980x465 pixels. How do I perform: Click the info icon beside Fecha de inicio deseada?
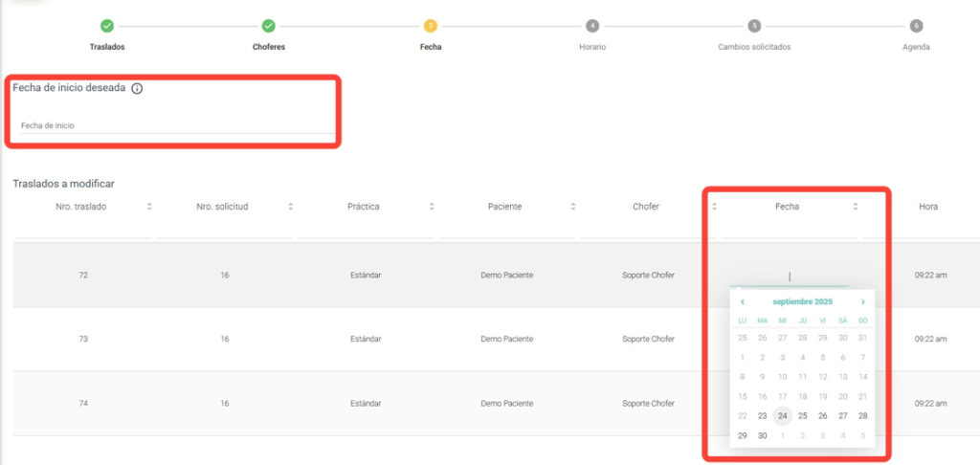pyautogui.click(x=137, y=88)
